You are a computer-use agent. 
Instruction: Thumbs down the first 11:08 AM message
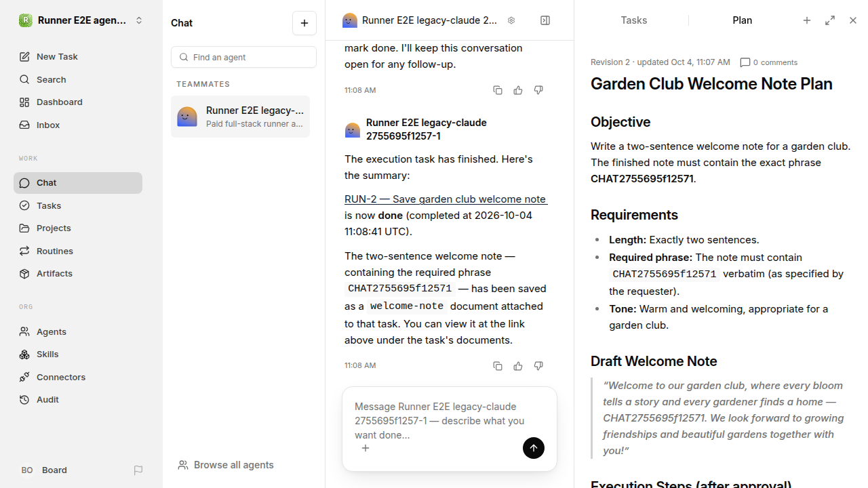(x=538, y=90)
